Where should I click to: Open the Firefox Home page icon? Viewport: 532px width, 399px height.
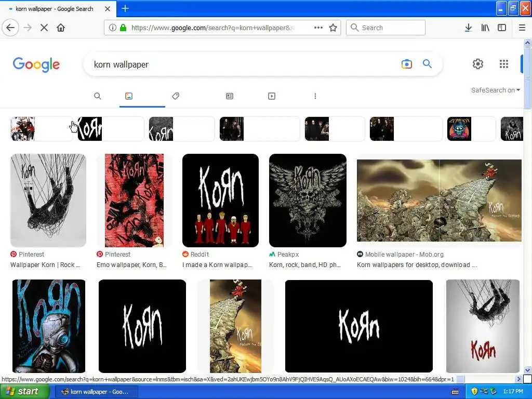[x=61, y=28]
